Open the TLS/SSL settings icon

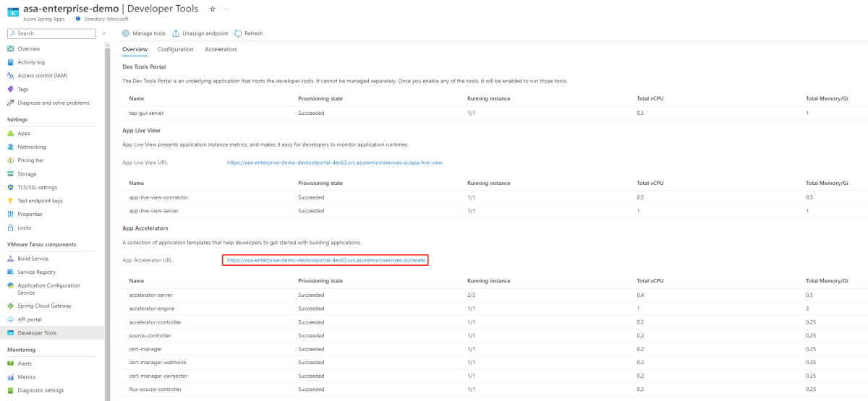point(10,187)
